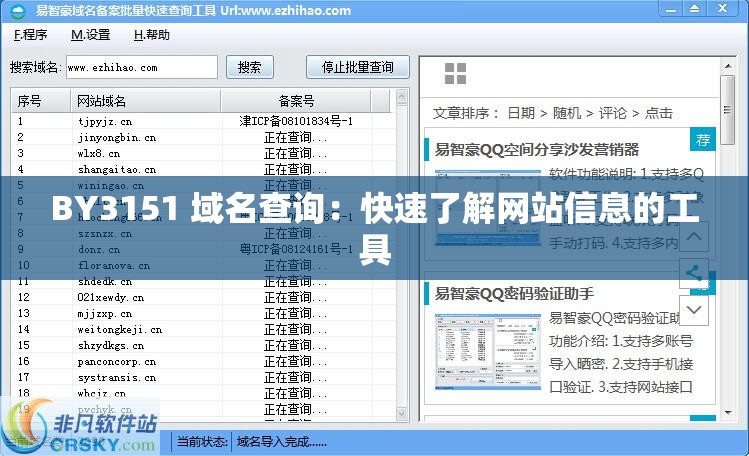
Task: Click the 搜索域名 input field
Action: pyautogui.click(x=142, y=67)
